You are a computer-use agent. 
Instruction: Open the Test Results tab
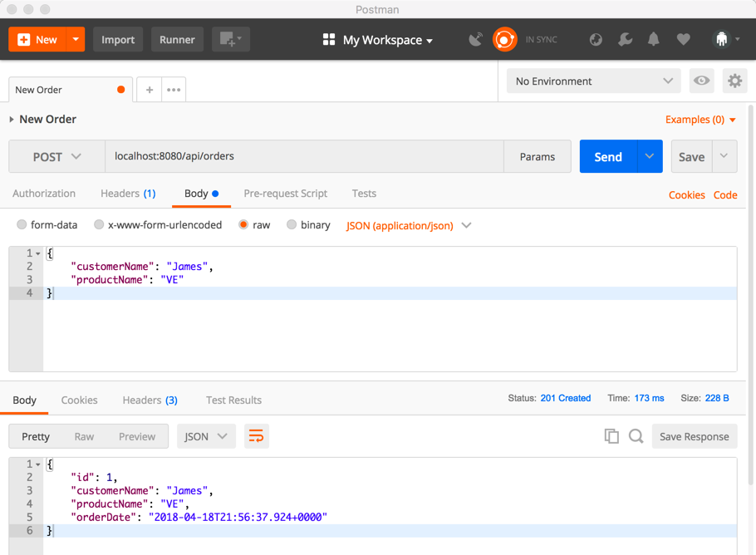(x=233, y=400)
